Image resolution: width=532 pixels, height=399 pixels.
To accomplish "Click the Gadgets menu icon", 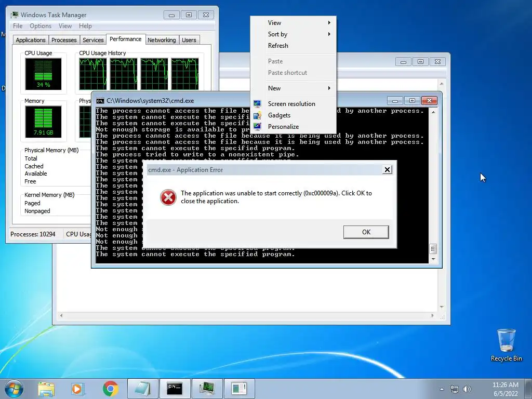I will [257, 115].
